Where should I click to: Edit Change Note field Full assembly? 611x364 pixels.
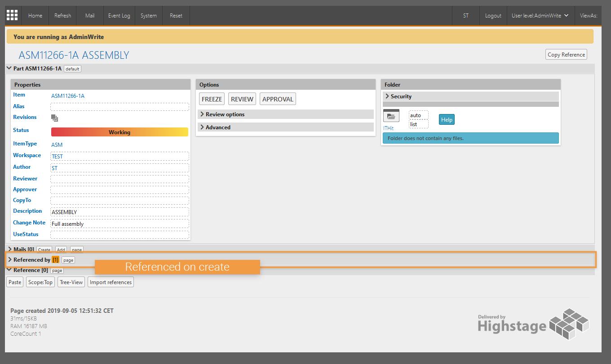(x=120, y=224)
